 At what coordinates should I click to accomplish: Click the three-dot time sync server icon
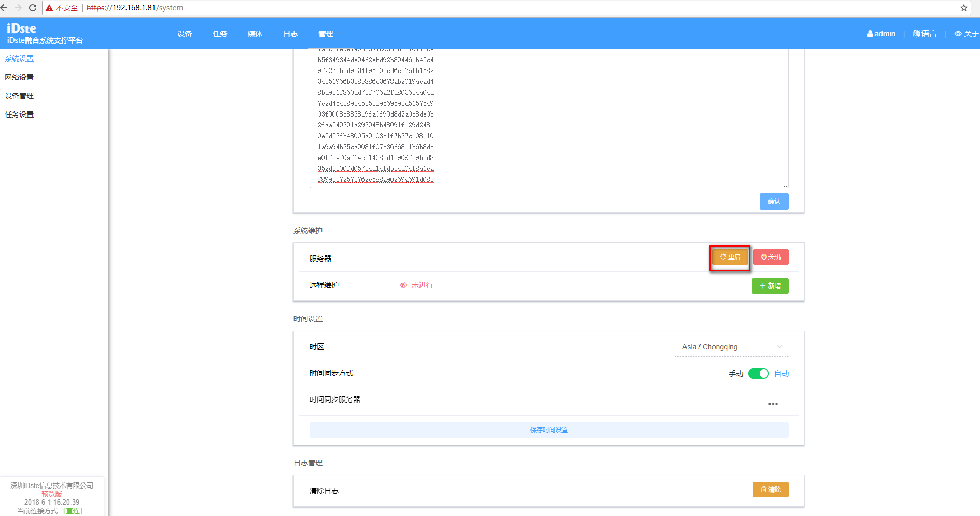(773, 404)
